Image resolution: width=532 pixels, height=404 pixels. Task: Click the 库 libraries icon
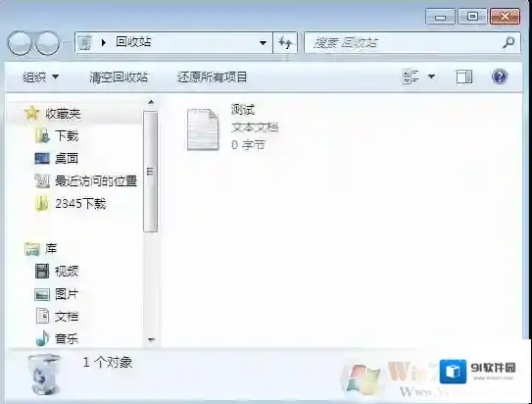32,249
